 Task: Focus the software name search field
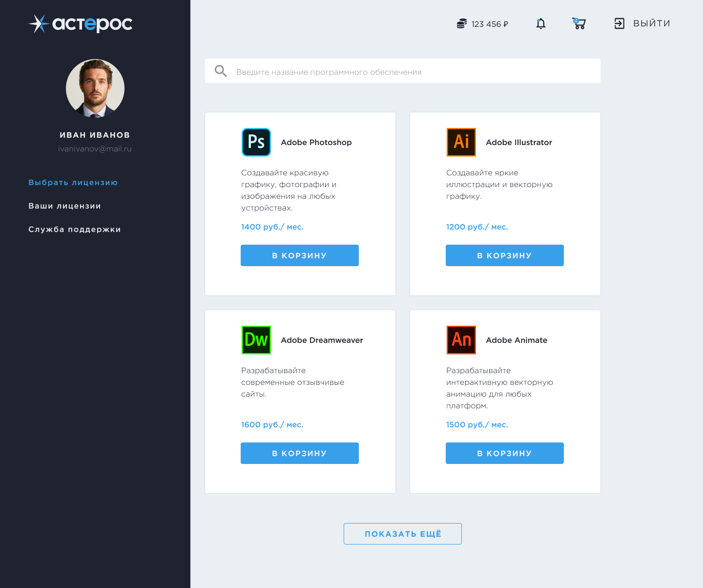(403, 71)
